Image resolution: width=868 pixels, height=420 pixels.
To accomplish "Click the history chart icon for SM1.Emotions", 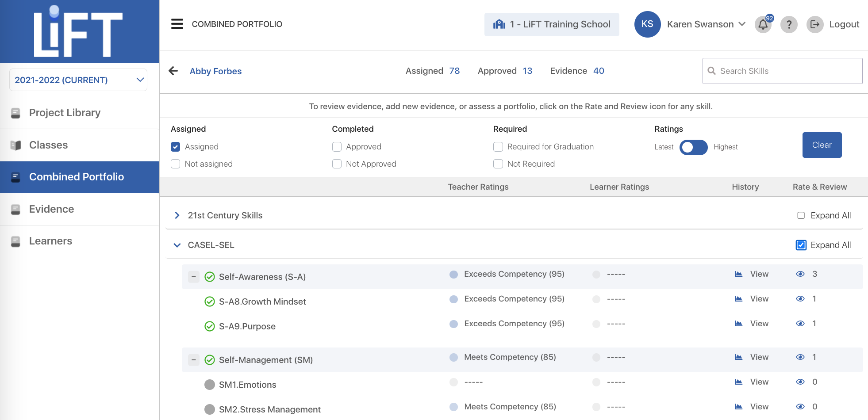I will click(738, 382).
